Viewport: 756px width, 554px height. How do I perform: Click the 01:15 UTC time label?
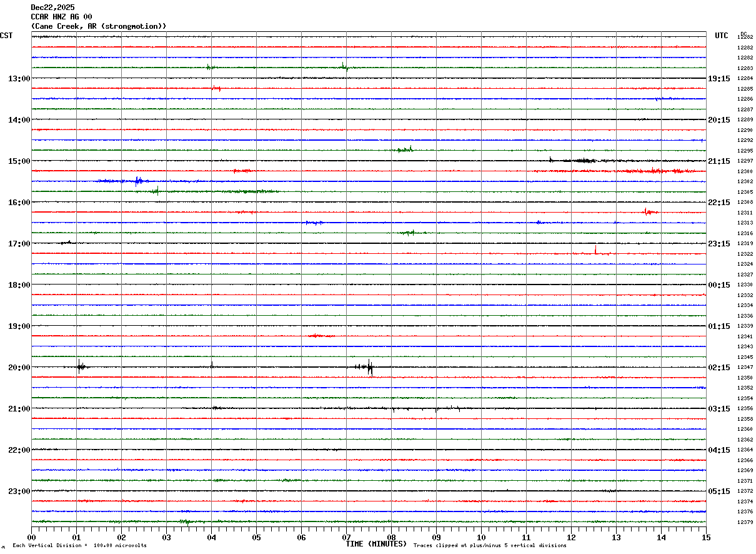point(719,326)
